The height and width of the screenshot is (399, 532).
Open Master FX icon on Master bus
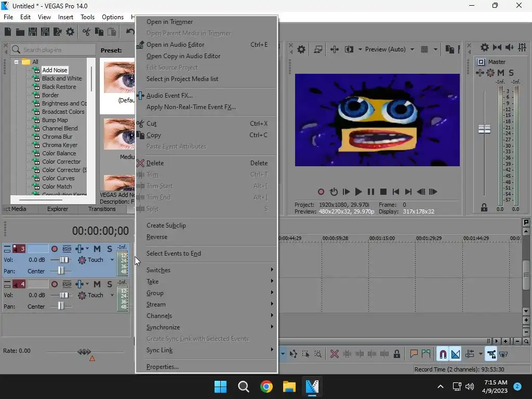click(x=480, y=73)
